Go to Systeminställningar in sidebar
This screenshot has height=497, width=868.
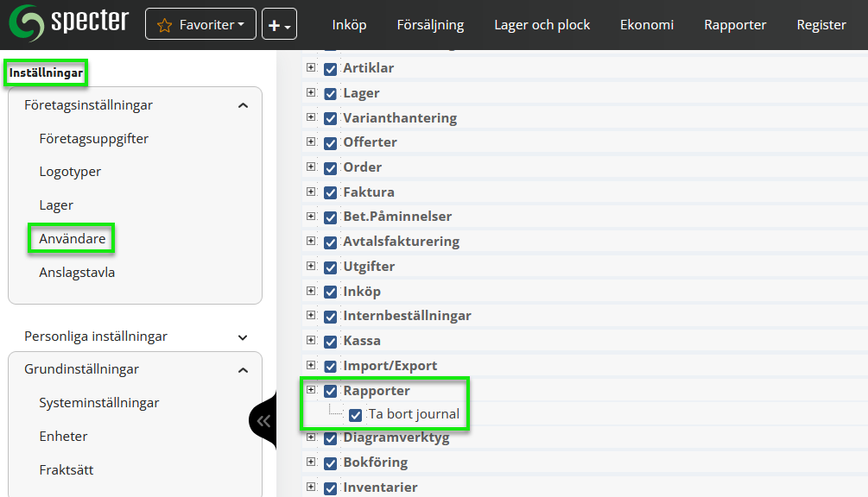point(98,403)
